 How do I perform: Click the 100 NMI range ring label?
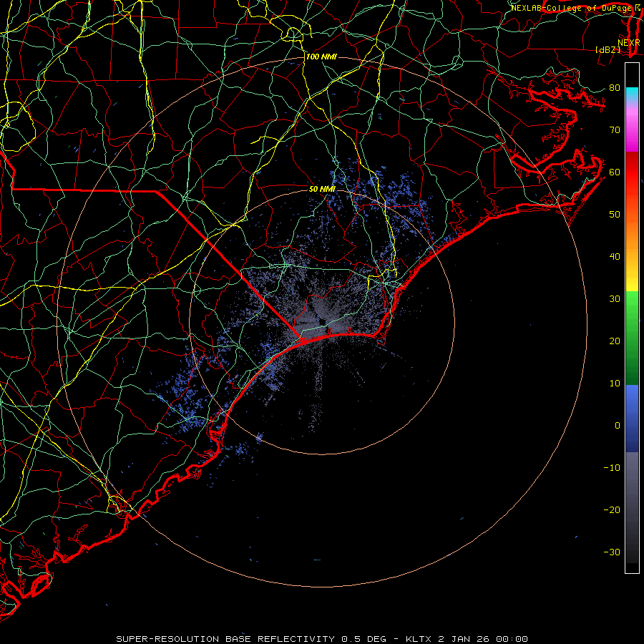[x=321, y=57]
